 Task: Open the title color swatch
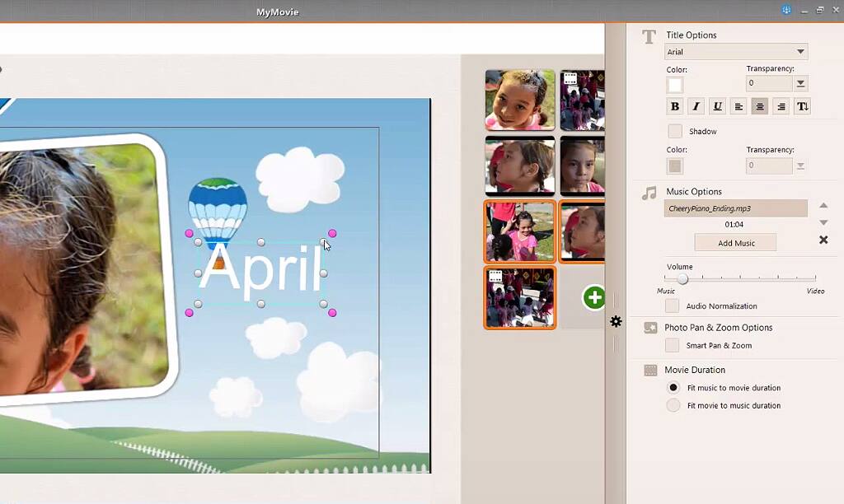pyautogui.click(x=674, y=85)
